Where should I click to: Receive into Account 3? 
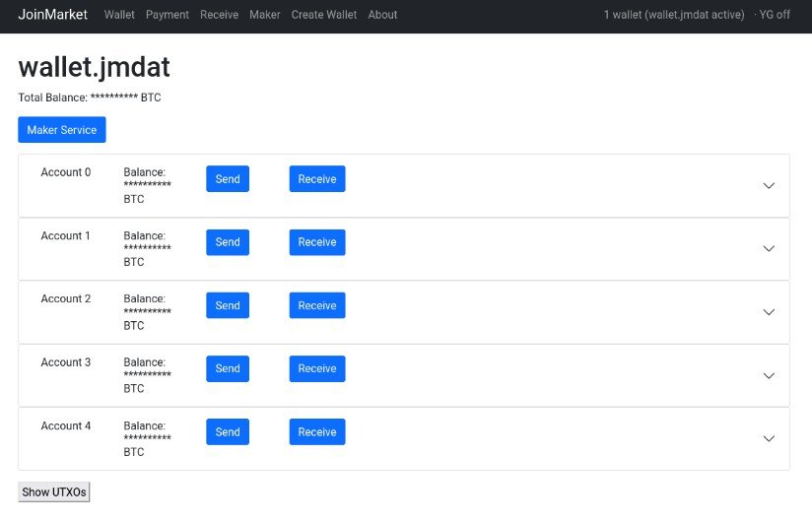point(317,368)
